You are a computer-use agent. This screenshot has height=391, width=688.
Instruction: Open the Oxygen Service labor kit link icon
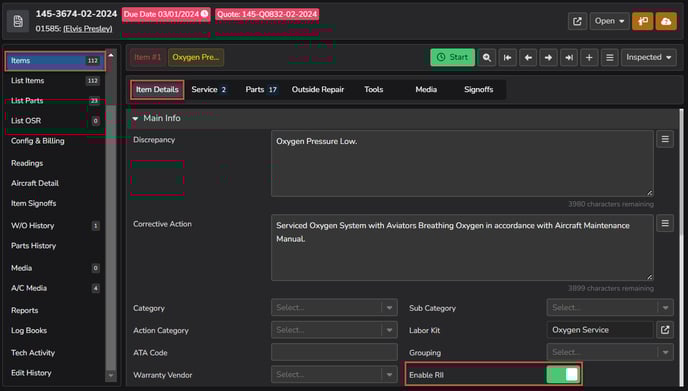click(x=665, y=330)
